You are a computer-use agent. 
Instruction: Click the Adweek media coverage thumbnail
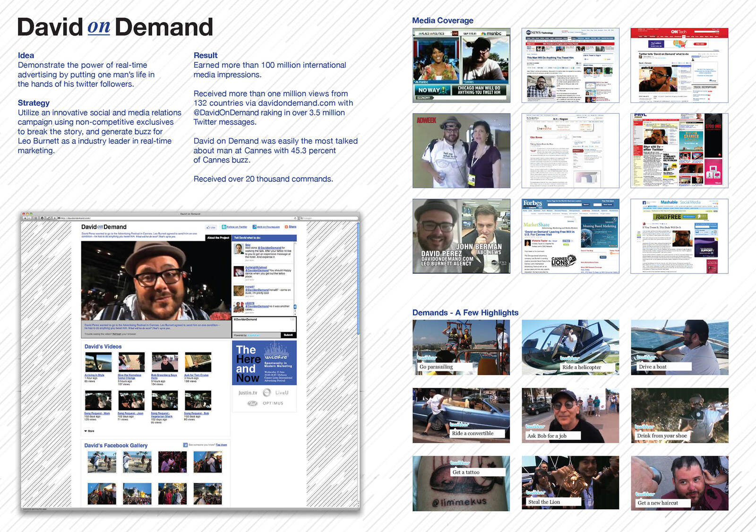(461, 151)
